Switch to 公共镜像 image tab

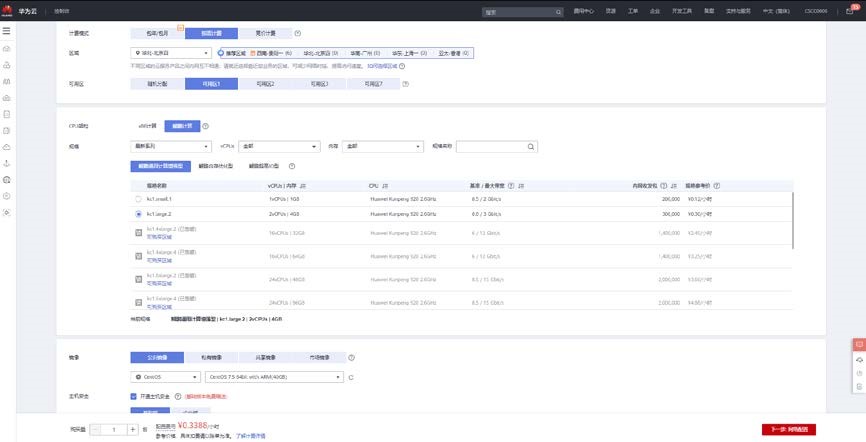tap(157, 357)
